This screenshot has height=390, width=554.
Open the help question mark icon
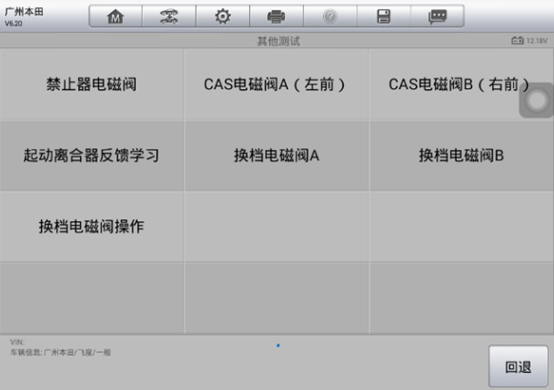330,16
